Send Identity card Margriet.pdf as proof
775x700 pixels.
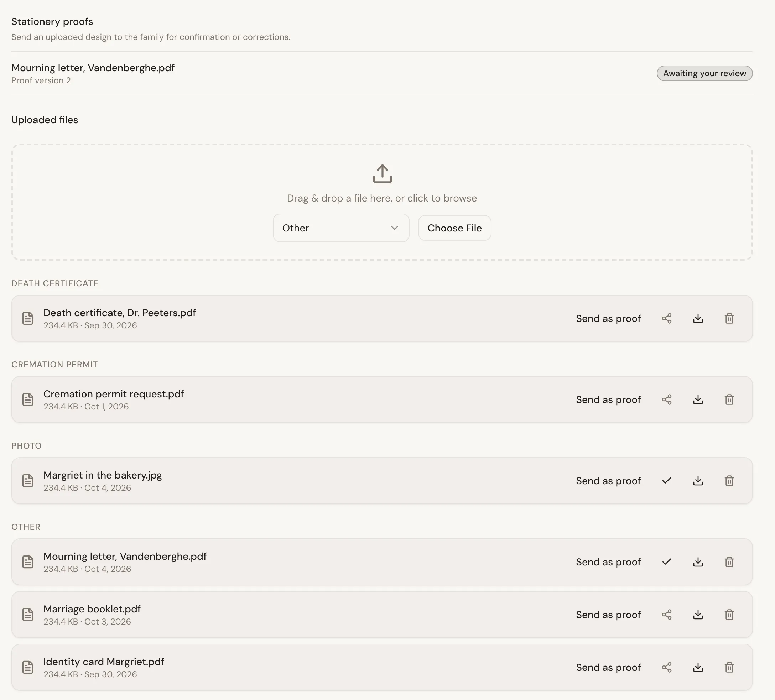pos(608,667)
